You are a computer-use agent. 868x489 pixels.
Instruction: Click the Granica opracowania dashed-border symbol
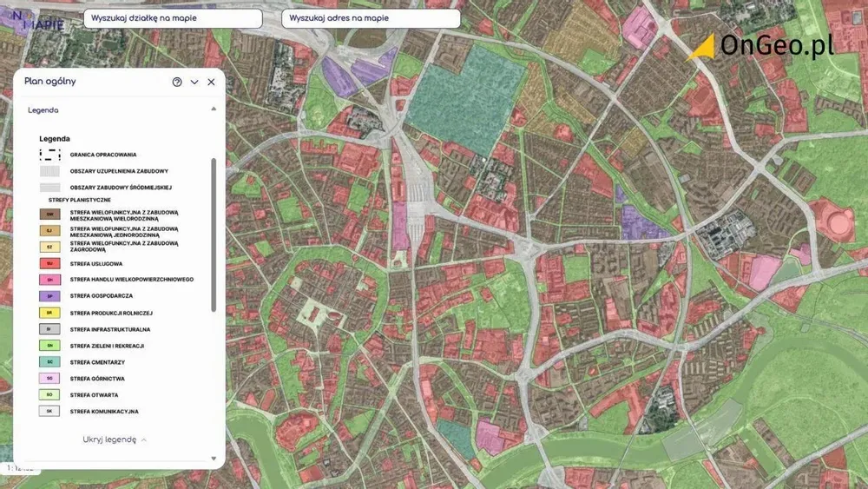coord(49,155)
